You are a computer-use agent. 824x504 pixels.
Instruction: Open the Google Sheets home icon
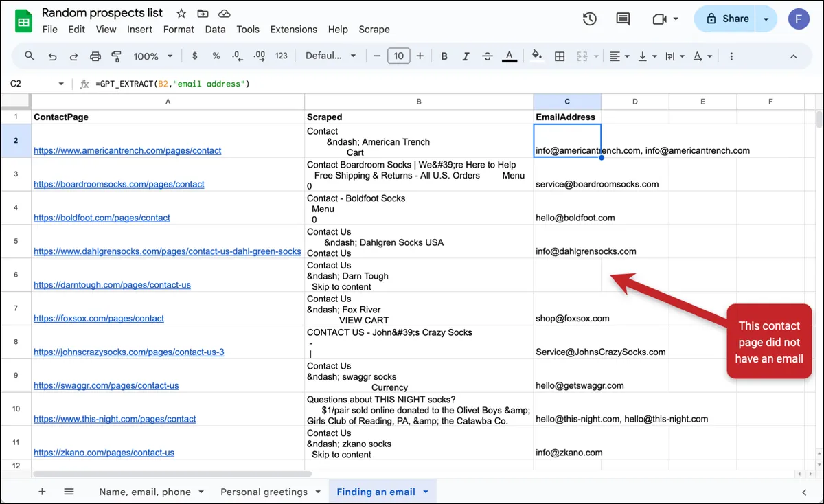[x=24, y=21]
